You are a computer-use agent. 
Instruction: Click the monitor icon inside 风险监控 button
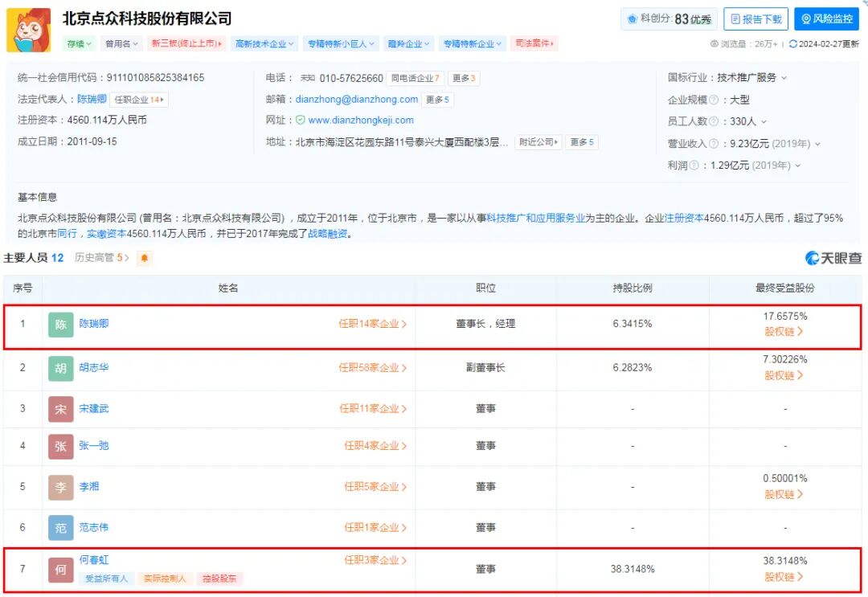(806, 19)
